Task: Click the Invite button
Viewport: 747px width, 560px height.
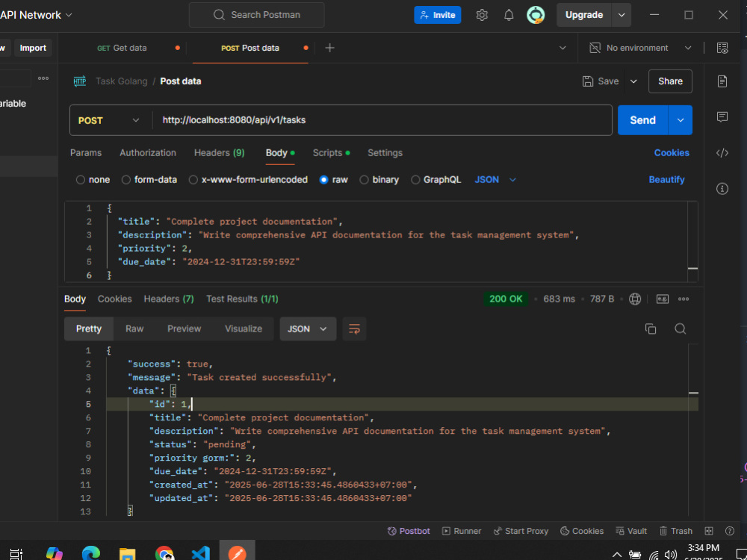Action: click(x=437, y=15)
